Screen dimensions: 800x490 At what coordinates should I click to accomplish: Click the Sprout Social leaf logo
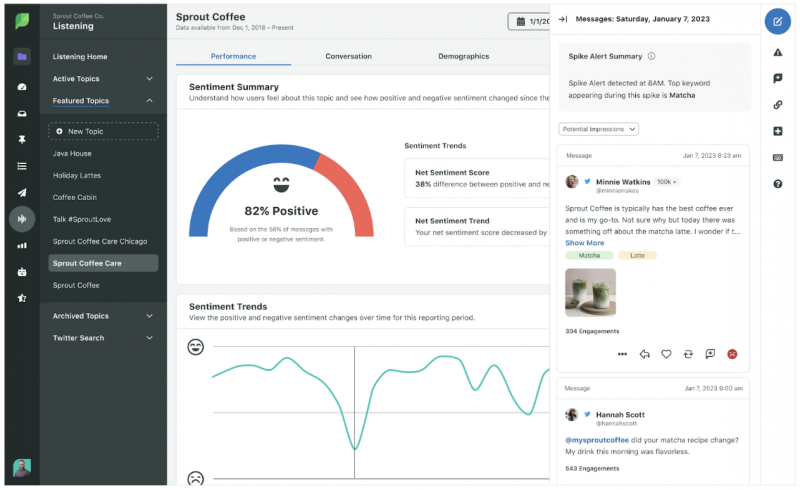click(x=22, y=21)
